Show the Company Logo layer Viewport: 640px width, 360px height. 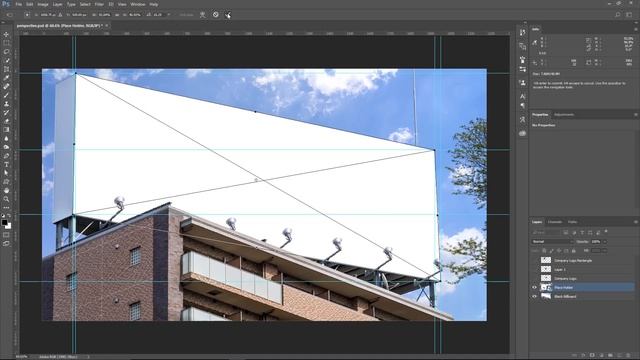pos(534,278)
